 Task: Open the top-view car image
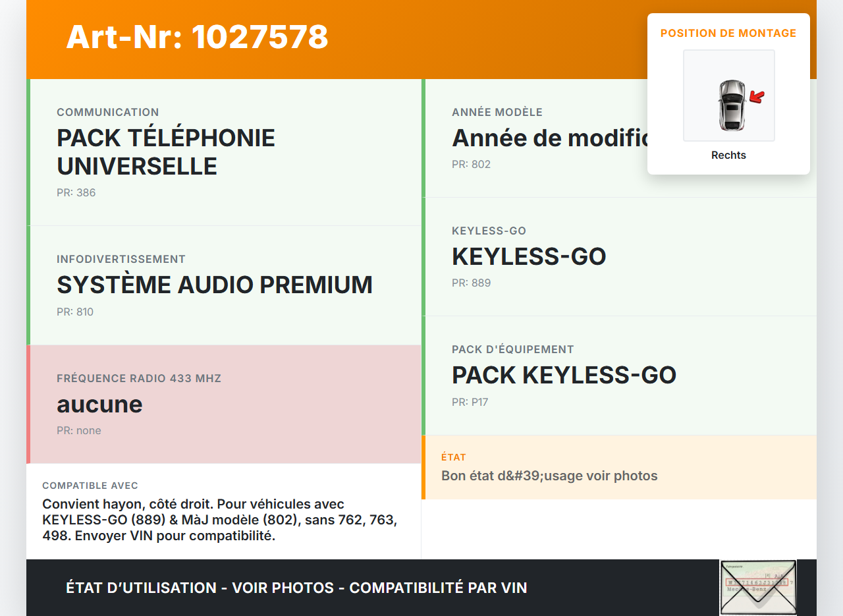point(730,105)
